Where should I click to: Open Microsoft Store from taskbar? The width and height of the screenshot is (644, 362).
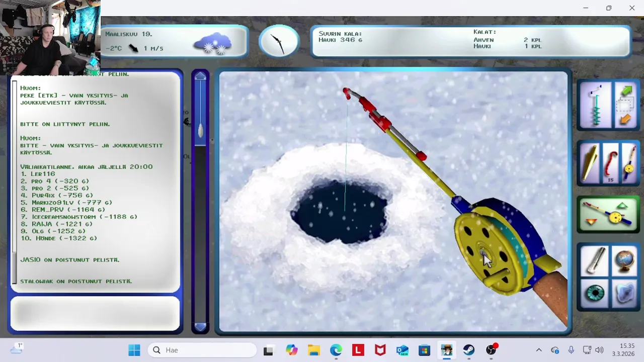[425, 350]
